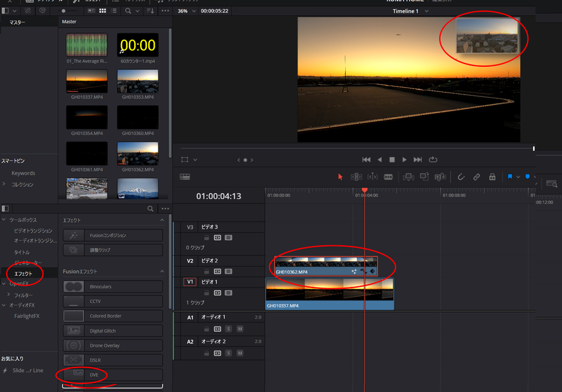The image size is (562, 392).
Task: Mute audio track A1
Action: [x=240, y=329]
